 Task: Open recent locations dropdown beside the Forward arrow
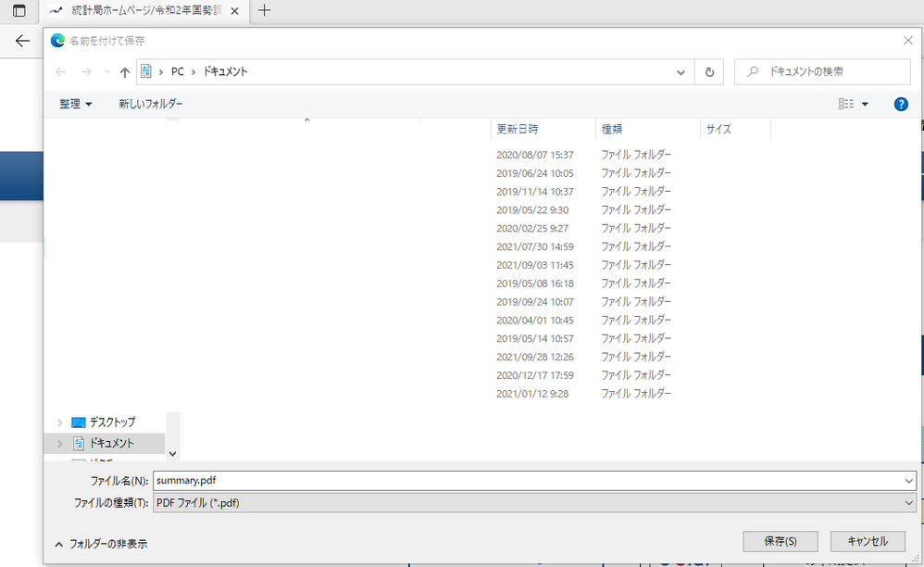click(x=106, y=72)
